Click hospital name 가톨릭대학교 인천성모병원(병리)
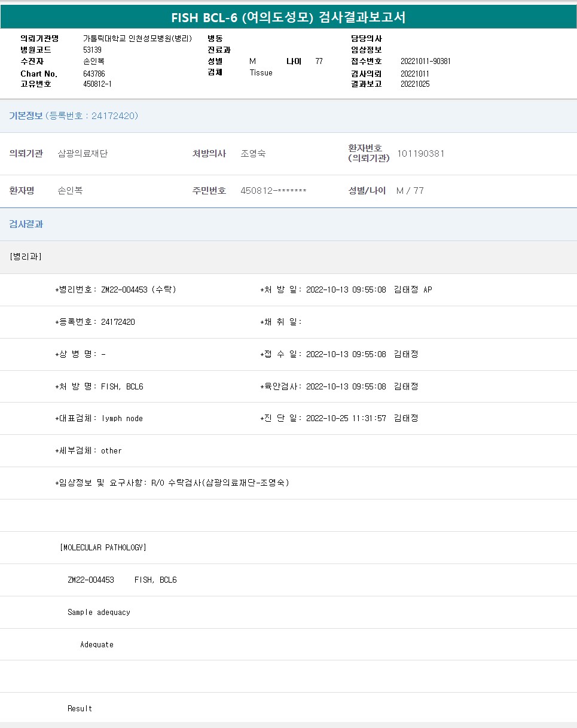Viewport: 577px width, 728px height. pyautogui.click(x=137, y=38)
